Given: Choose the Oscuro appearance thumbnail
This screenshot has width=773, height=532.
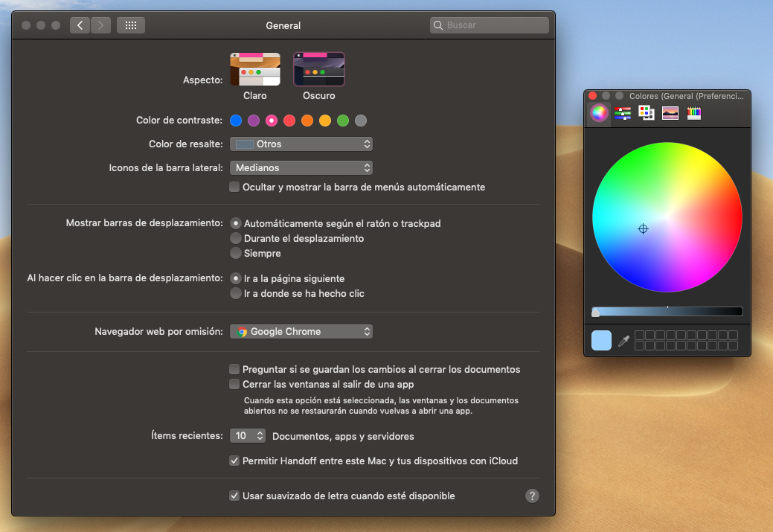Looking at the screenshot, I should (319, 69).
